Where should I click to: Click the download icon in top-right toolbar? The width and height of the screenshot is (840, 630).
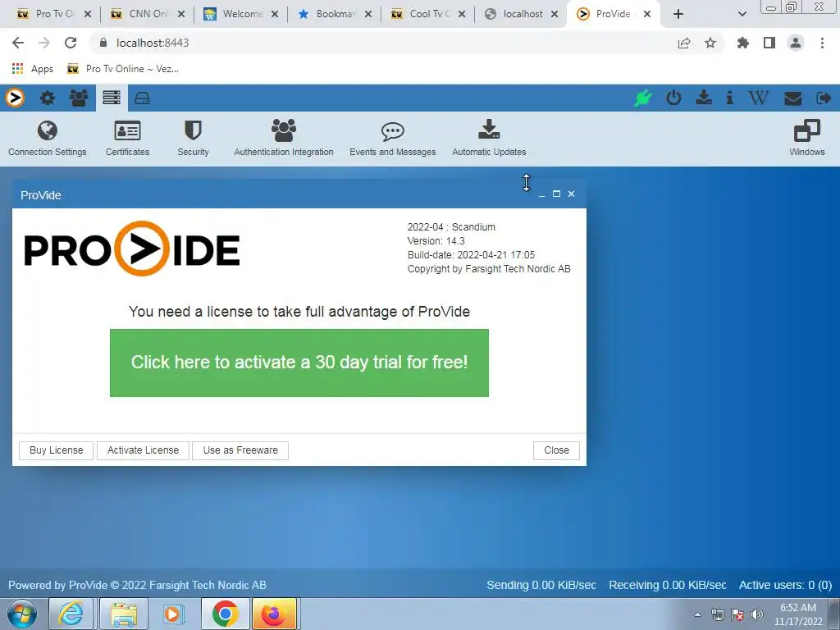703,98
